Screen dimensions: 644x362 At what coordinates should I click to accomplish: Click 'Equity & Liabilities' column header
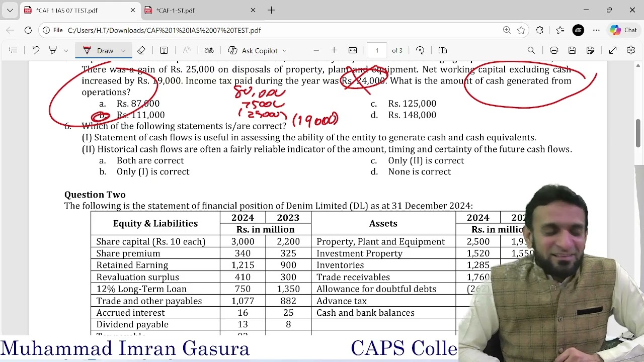pos(155,223)
